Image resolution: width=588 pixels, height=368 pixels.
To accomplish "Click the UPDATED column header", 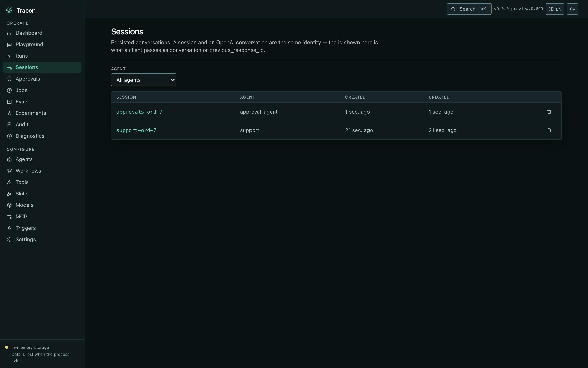I will pos(439,97).
